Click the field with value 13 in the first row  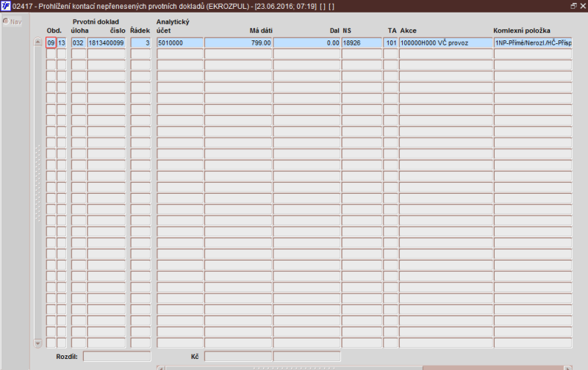point(62,43)
